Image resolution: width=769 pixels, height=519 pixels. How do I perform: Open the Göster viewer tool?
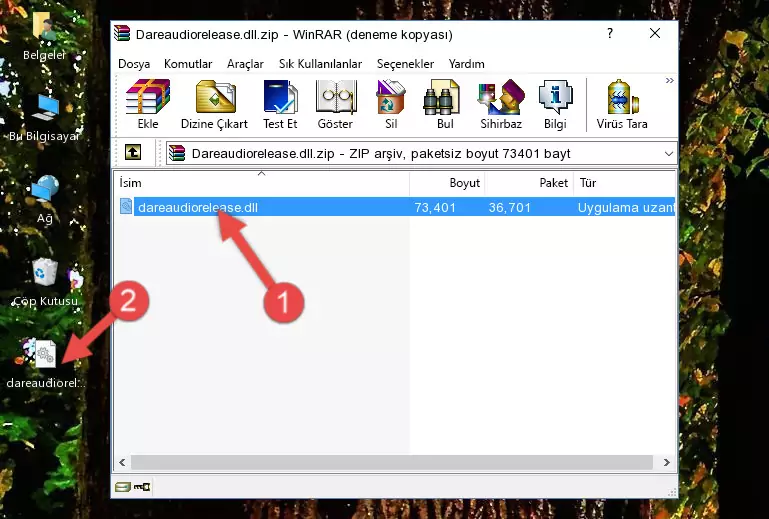[x=335, y=104]
